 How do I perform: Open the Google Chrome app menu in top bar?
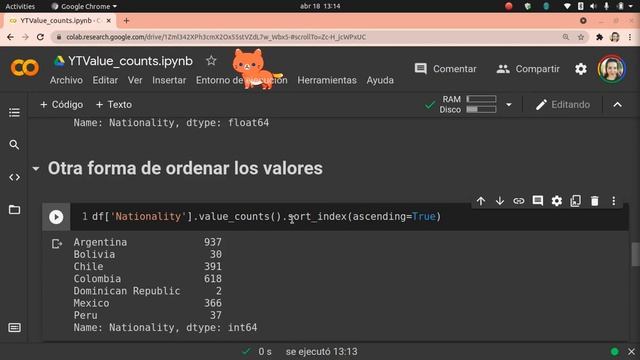(x=84, y=6)
